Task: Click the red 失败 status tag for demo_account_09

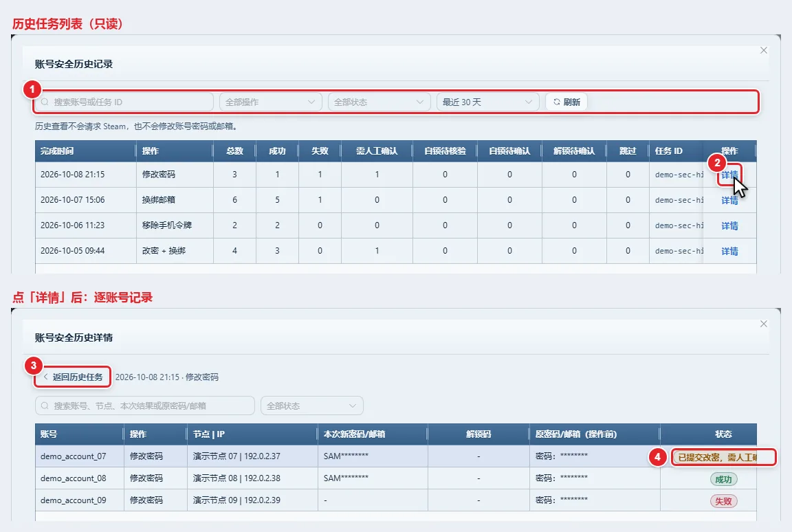Action: pos(723,501)
